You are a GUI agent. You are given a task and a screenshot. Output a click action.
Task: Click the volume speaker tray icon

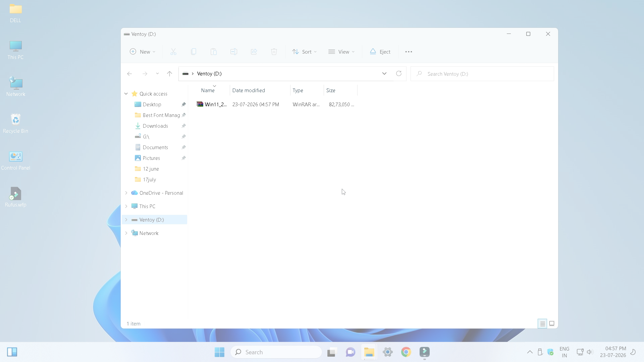[590, 352]
